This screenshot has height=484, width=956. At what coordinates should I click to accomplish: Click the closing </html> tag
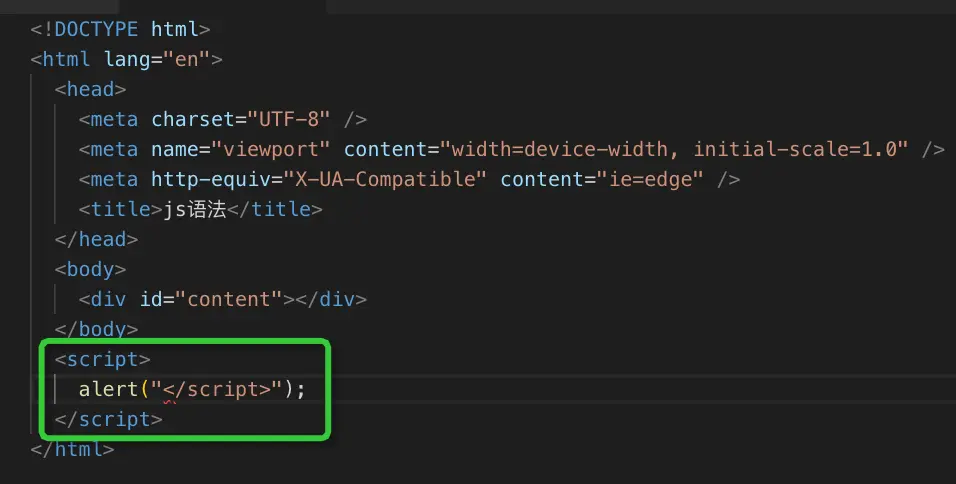[x=73, y=449]
